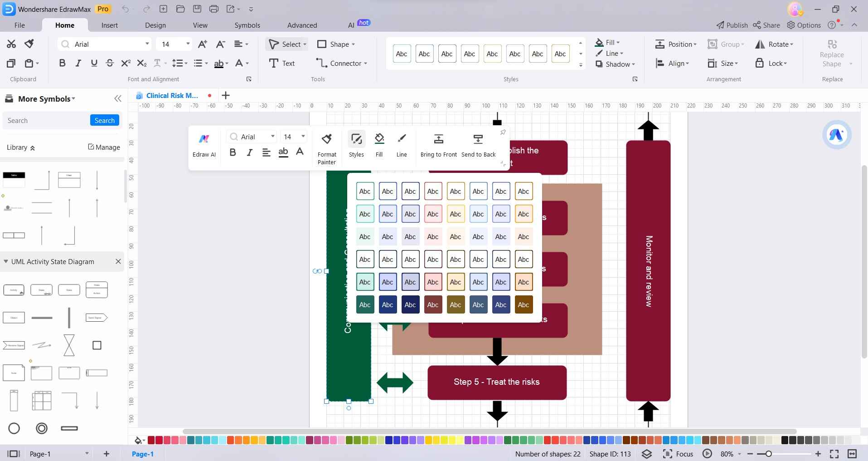868x461 pixels.
Task: Enter Focus mode from status bar
Action: coord(678,454)
